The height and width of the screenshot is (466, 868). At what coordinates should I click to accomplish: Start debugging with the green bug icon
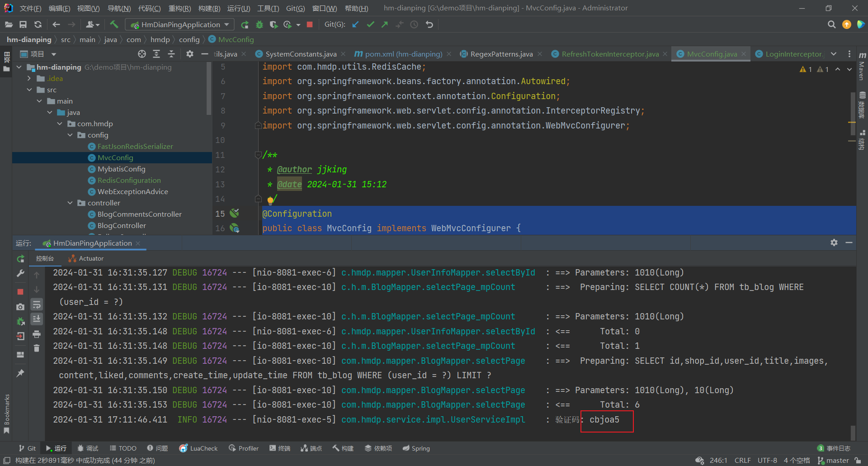point(259,24)
